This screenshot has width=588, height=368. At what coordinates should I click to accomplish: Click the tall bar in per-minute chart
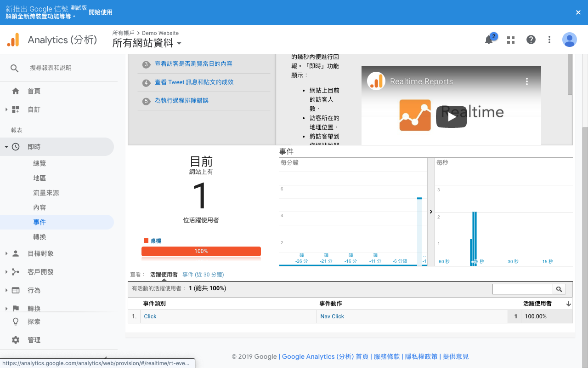pos(419,231)
